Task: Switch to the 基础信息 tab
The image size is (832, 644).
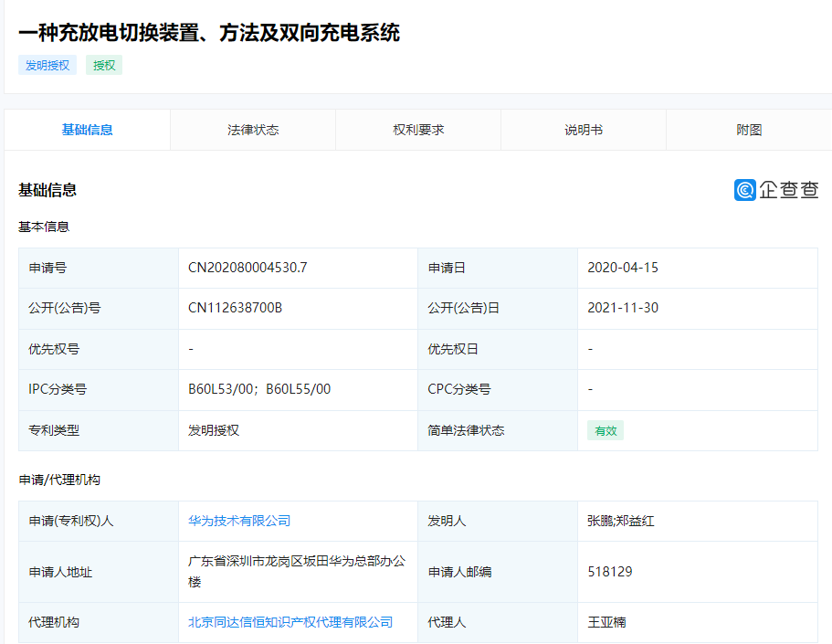Action: (88, 130)
